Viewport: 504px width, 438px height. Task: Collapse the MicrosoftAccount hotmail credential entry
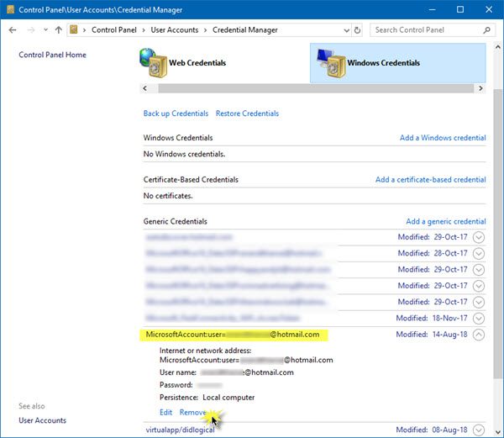coord(479,335)
